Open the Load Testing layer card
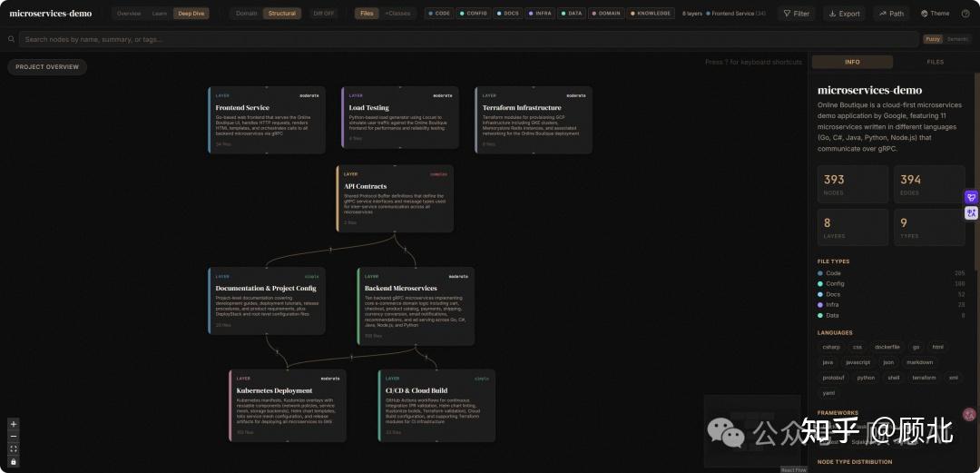The image size is (980, 473). coord(400,117)
